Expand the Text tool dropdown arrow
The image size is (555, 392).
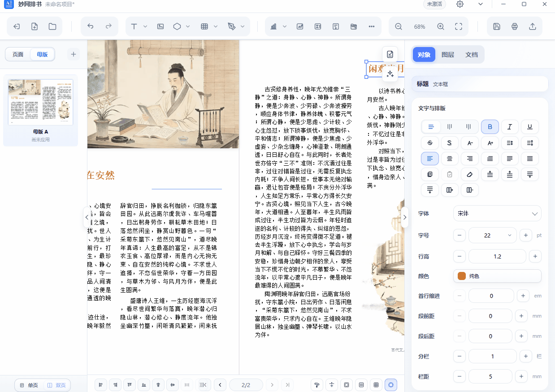[145, 26]
